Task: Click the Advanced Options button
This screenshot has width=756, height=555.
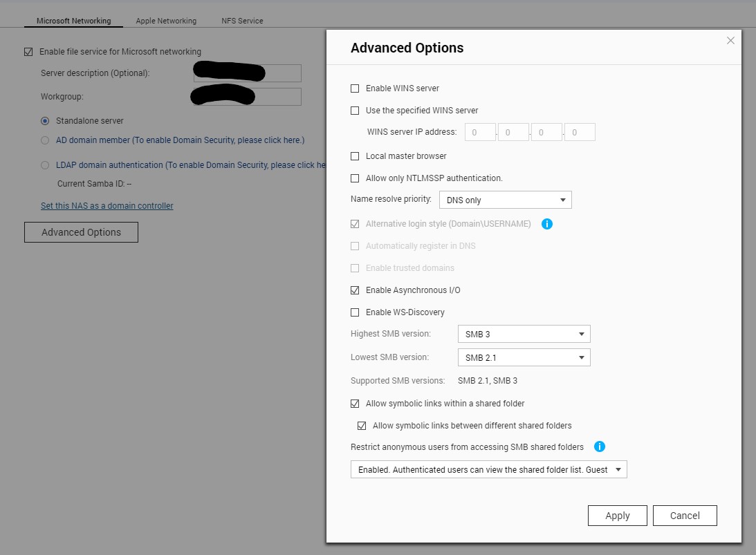Action: (81, 232)
